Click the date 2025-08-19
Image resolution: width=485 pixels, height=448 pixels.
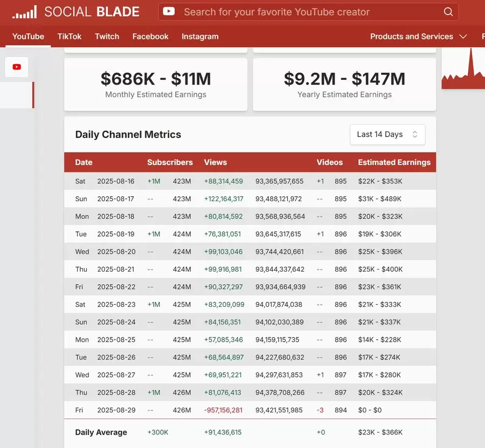116,234
